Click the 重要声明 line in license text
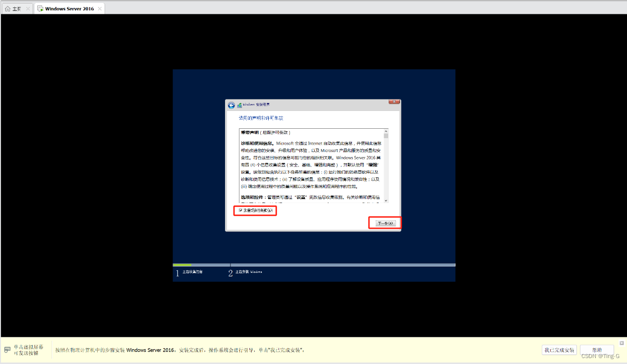The image size is (627, 364). click(x=265, y=133)
